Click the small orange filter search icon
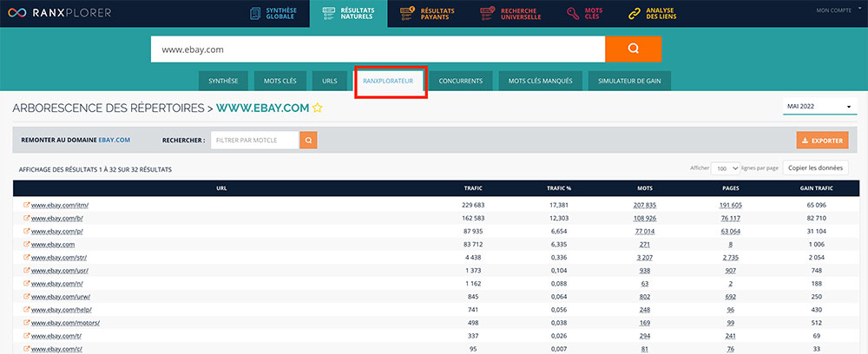This screenshot has width=868, height=354. pos(308,140)
